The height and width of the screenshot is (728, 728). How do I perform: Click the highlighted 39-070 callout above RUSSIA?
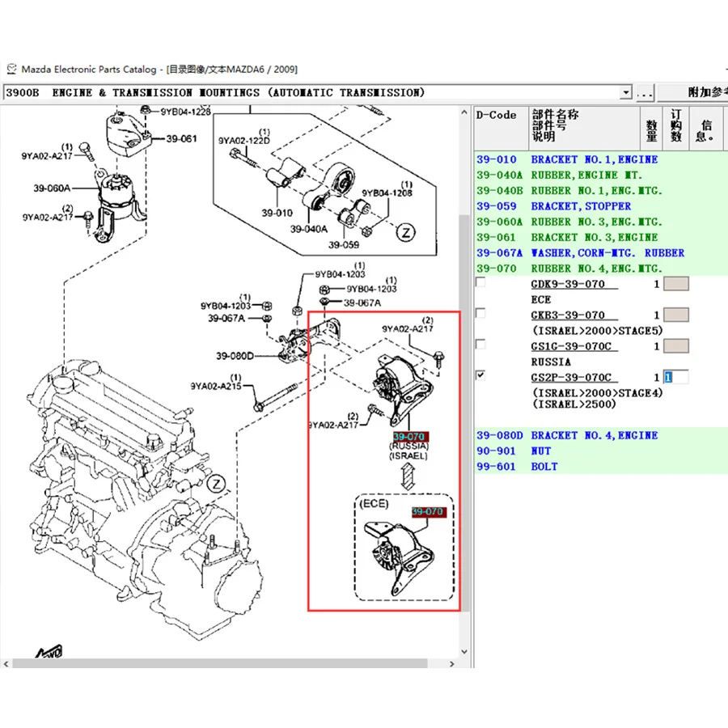[409, 437]
